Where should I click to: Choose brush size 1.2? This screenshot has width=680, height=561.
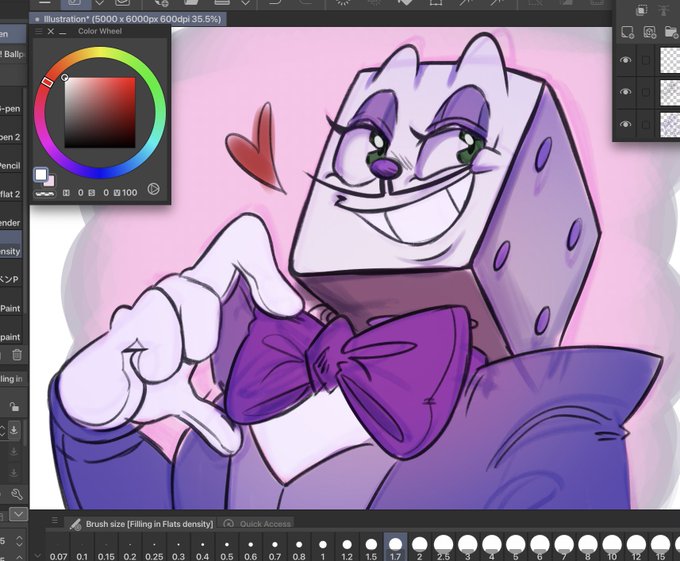coord(347,548)
